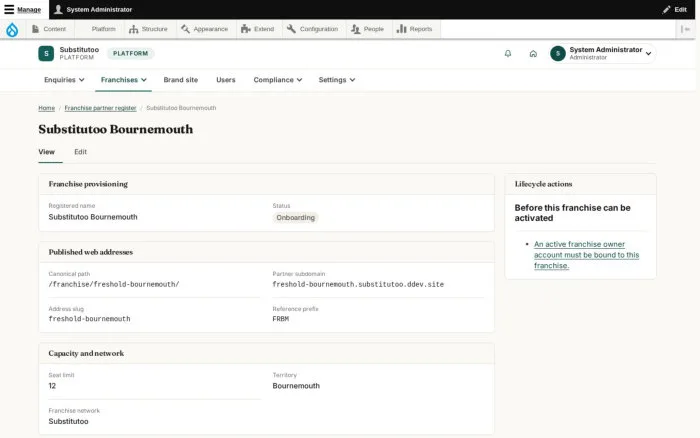Screen dimensions: 700x438
Task: Follow Franchise partner register breadcrumb
Action: tap(100, 108)
